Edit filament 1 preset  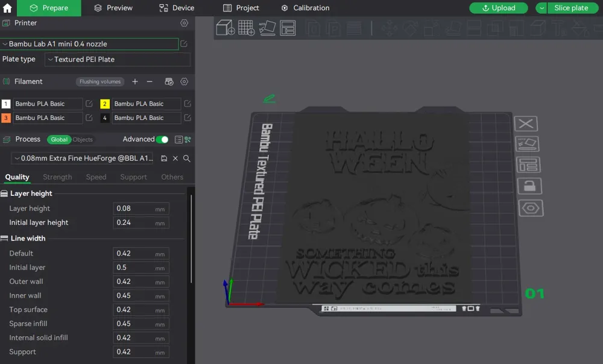[89, 104]
